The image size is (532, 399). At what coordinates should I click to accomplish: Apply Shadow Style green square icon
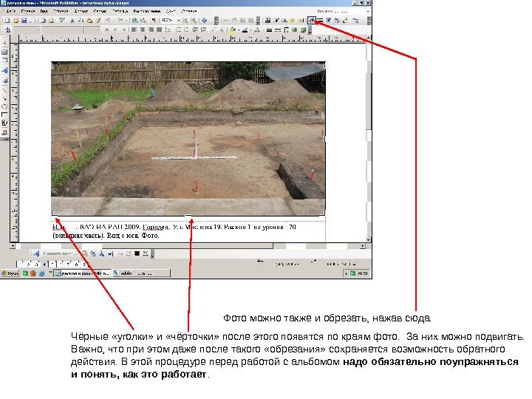click(294, 30)
